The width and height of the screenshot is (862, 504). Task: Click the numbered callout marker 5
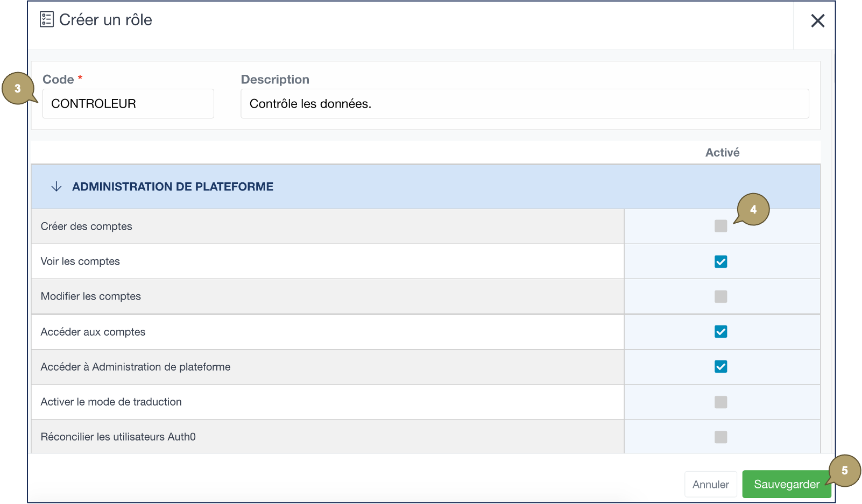844,471
